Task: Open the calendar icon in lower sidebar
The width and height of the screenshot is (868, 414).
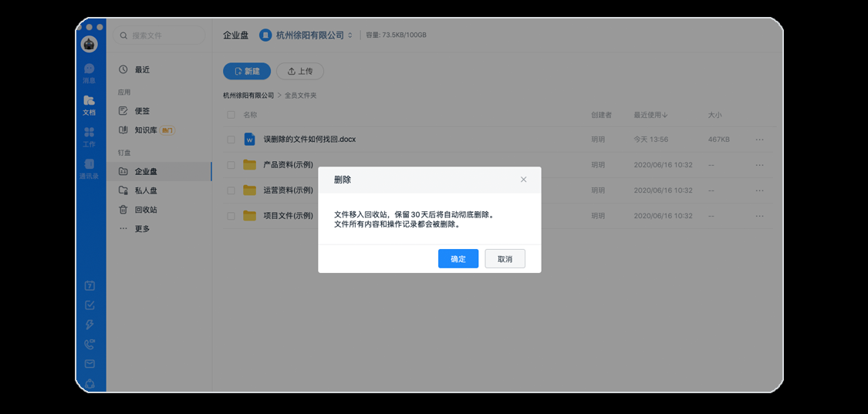Action: point(90,286)
